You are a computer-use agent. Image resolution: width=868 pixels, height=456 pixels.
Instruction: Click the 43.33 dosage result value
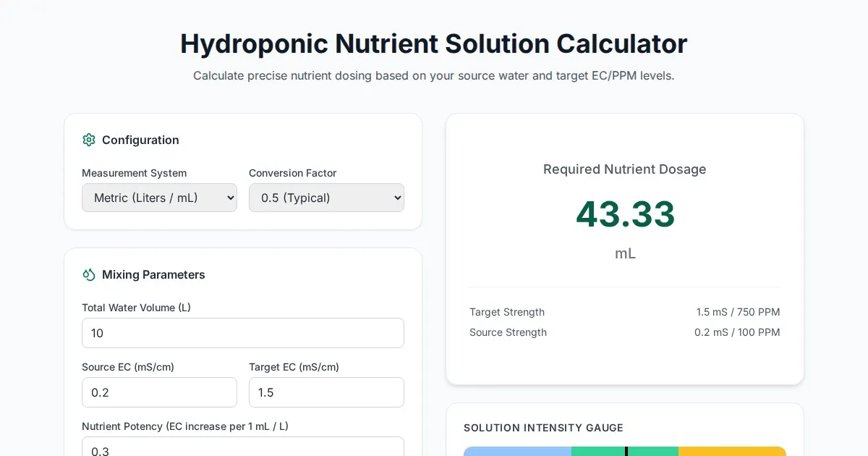click(625, 214)
